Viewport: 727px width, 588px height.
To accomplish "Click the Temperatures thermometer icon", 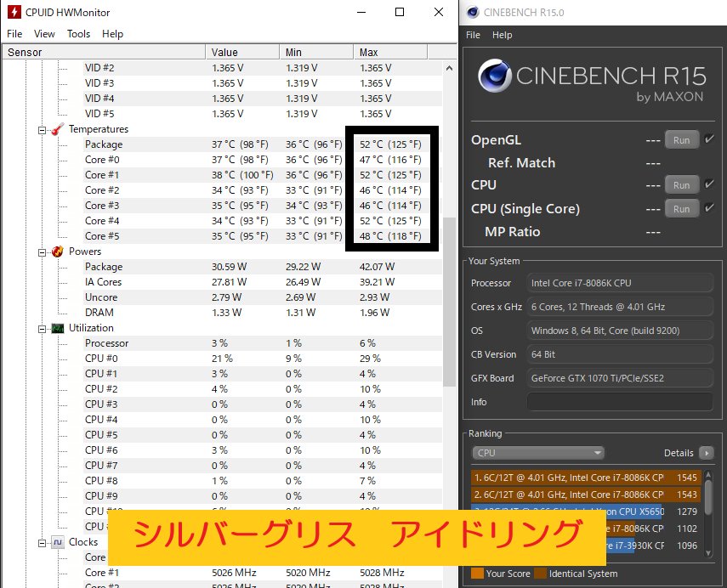I will point(58,129).
